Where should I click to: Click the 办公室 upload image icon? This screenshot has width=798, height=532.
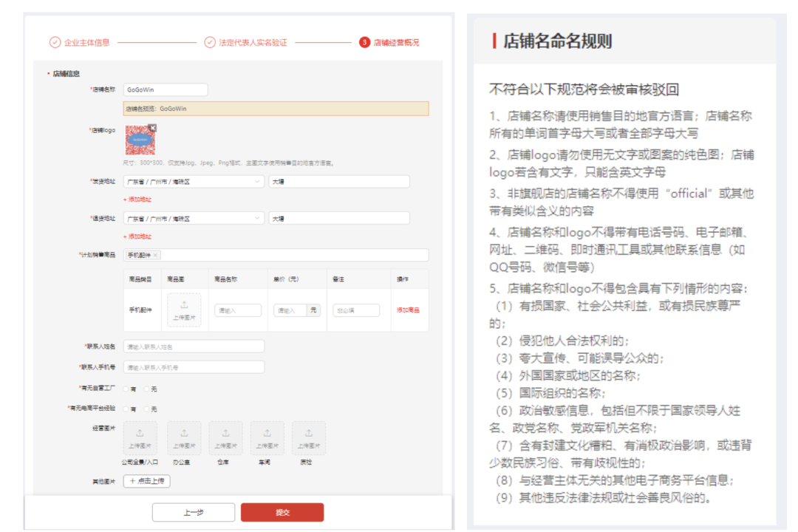tap(183, 438)
